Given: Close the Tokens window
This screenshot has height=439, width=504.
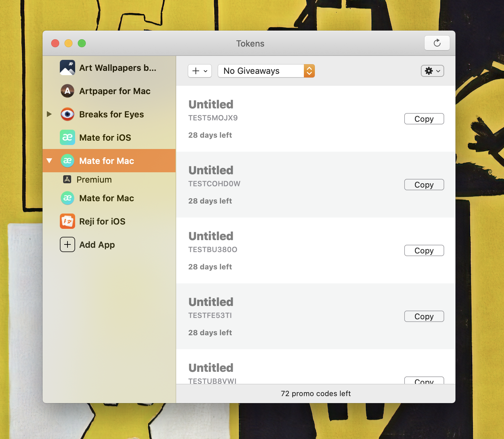Looking at the screenshot, I should click(x=55, y=43).
